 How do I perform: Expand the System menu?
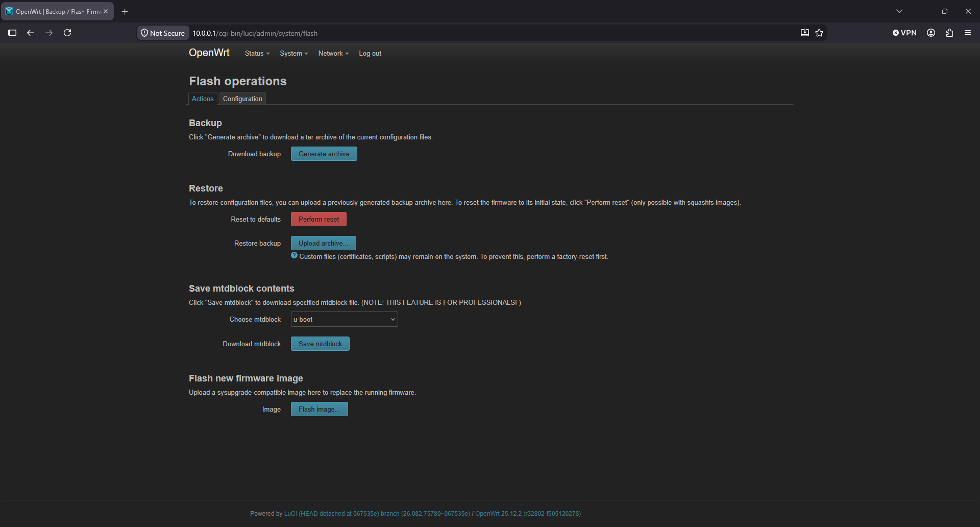point(294,54)
